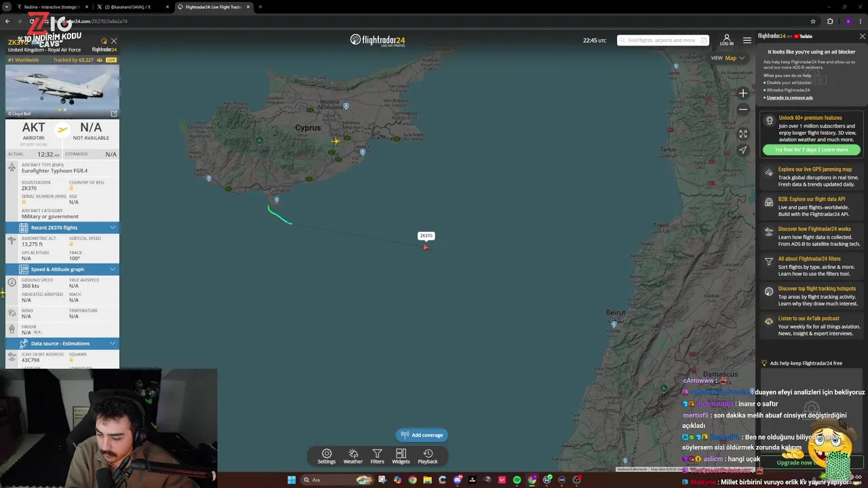The width and height of the screenshot is (868, 488).
Task: Toggle fullscreen map view
Action: (x=743, y=134)
